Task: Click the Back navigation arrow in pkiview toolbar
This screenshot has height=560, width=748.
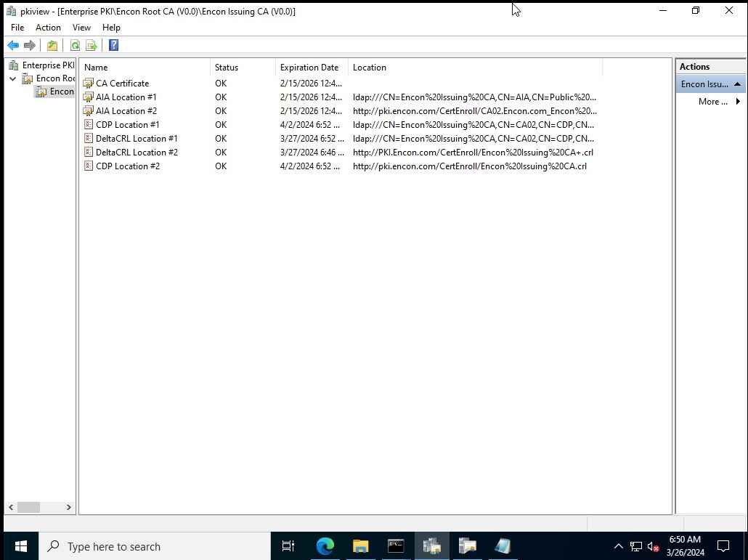Action: coord(13,45)
